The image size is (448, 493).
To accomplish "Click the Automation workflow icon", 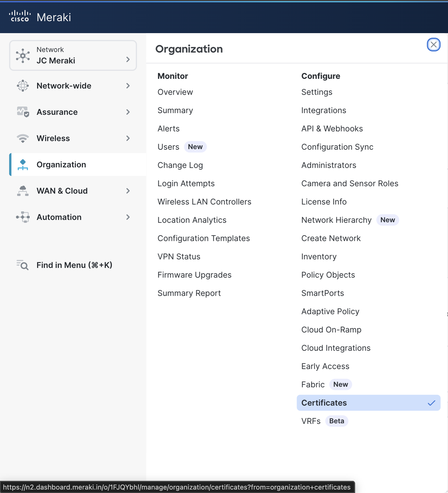I will pyautogui.click(x=23, y=217).
